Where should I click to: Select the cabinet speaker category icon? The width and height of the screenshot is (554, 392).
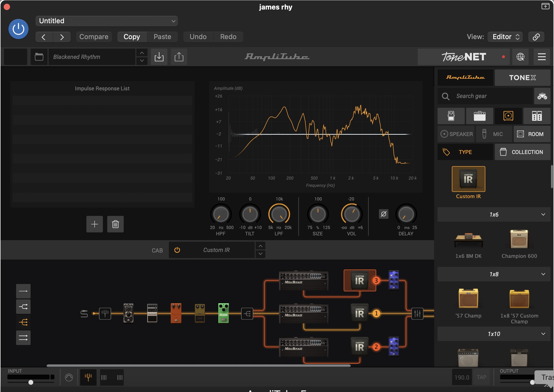pyautogui.click(x=508, y=116)
